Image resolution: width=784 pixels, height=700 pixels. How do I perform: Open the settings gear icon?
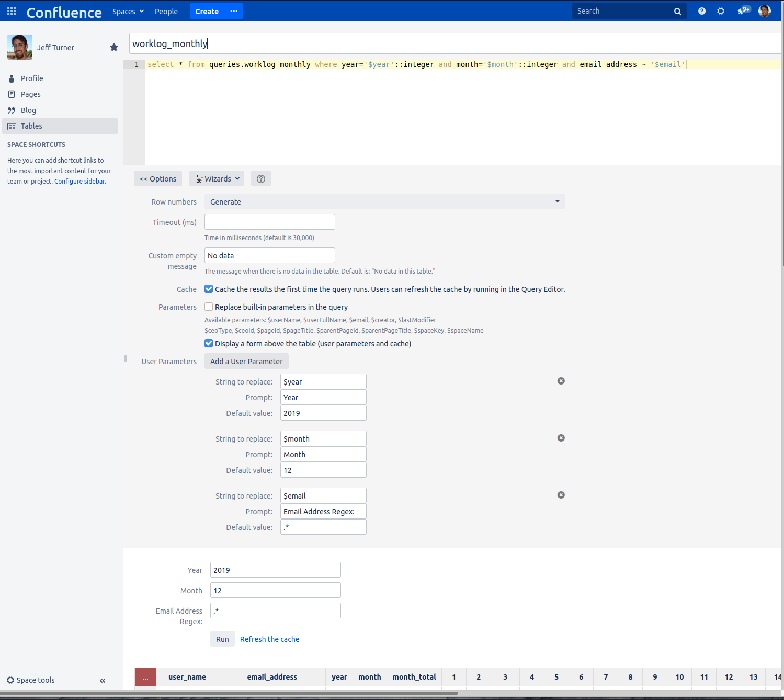[721, 11]
